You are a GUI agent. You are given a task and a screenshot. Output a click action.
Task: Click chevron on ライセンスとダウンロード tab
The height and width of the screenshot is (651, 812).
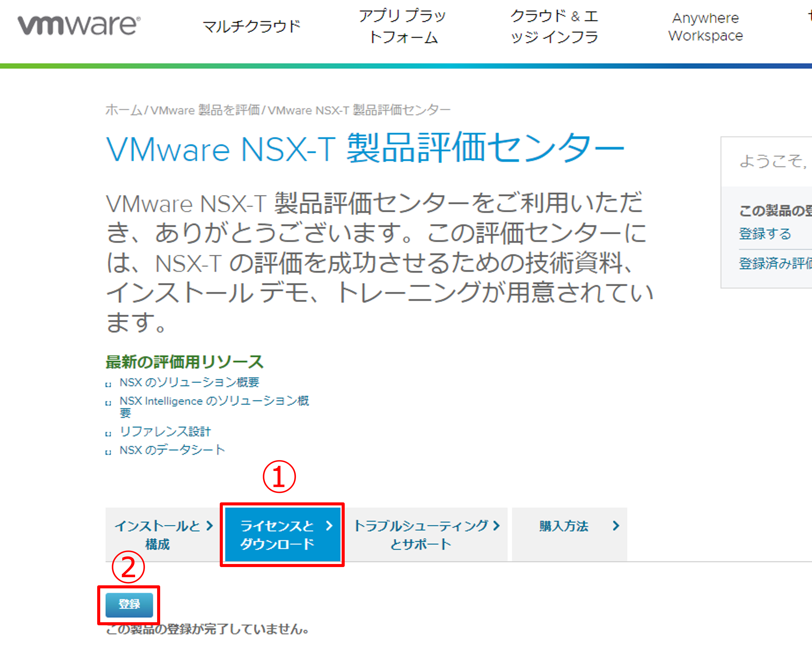point(329,526)
